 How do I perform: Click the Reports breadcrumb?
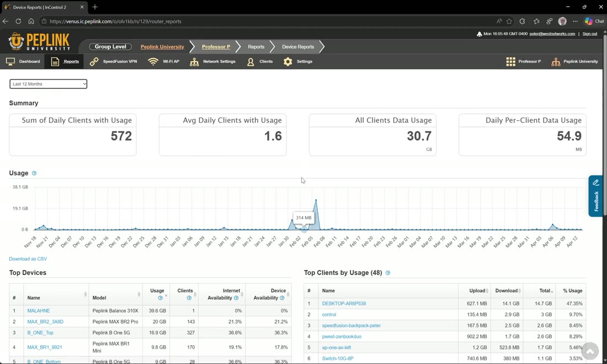coord(256,47)
